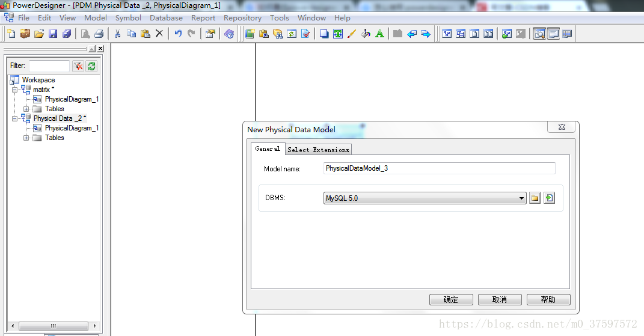Select PhysicalDiagram_1 under matrix

click(72, 99)
